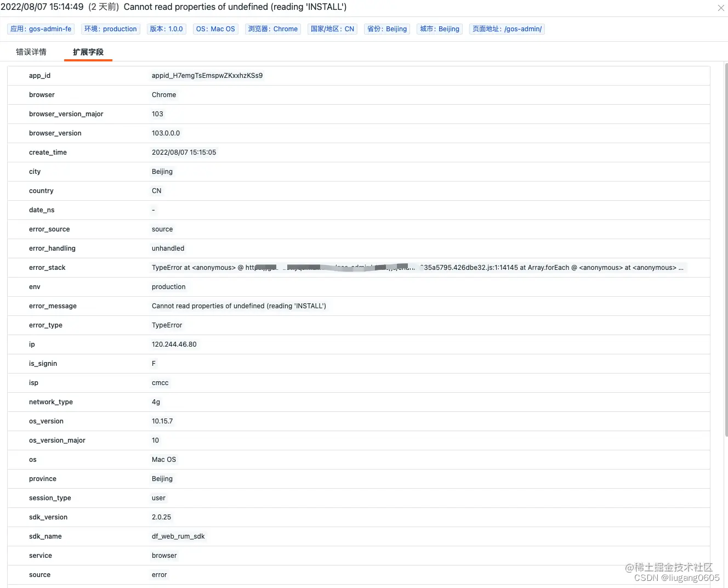The height and width of the screenshot is (588, 728).
Task: Click the OS: Mac OS tag
Action: pos(215,29)
